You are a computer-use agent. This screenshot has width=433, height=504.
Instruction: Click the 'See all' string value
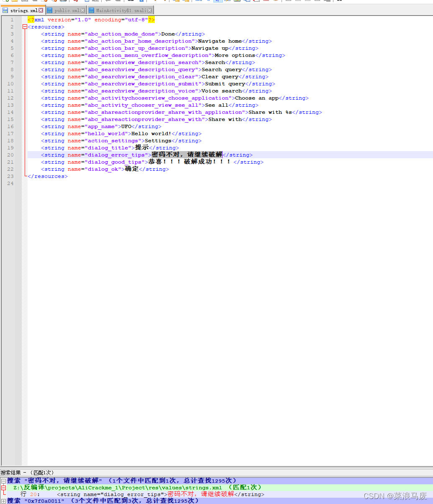[217, 105]
